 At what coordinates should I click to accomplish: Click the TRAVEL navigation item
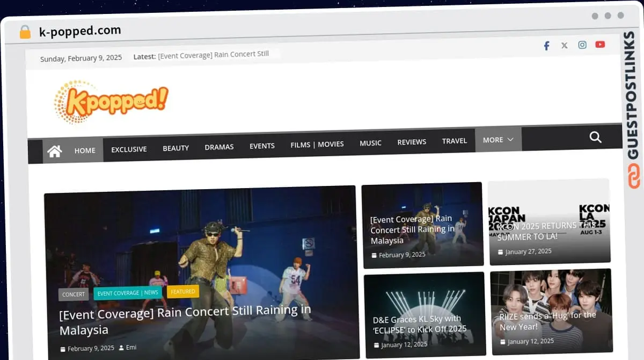[x=455, y=141]
